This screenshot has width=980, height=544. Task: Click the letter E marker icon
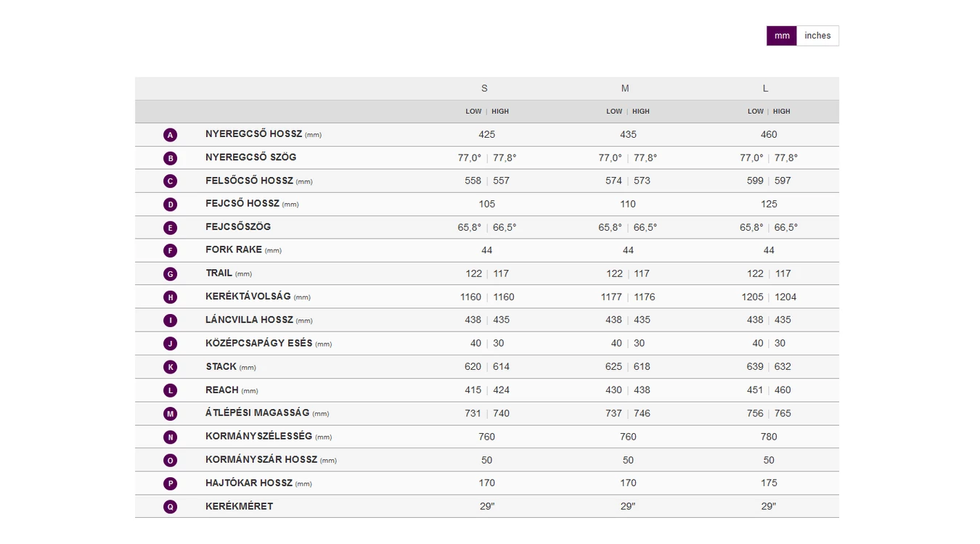[170, 228]
